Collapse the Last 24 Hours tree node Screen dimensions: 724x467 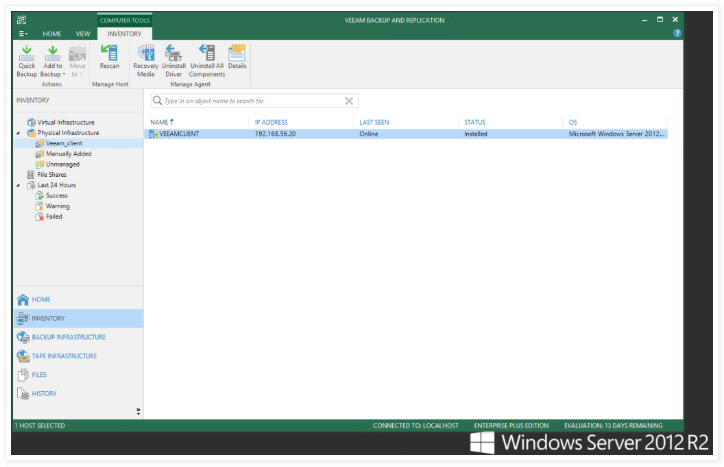18,185
